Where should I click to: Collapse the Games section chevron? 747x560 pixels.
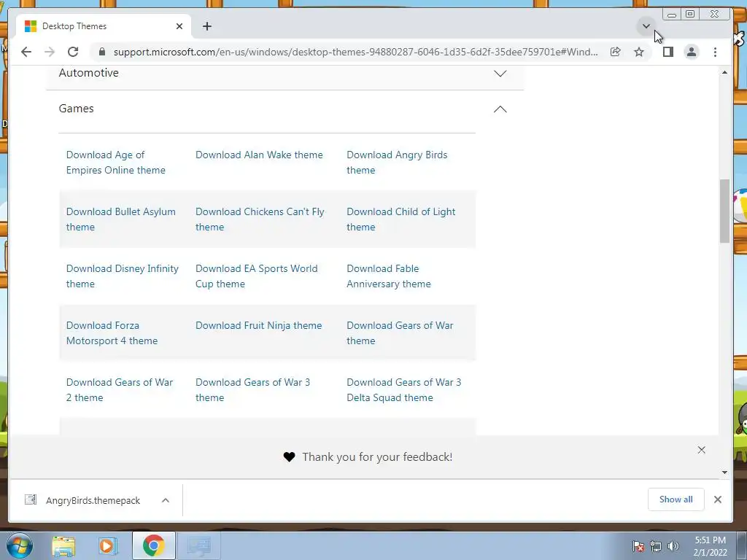[500, 109]
